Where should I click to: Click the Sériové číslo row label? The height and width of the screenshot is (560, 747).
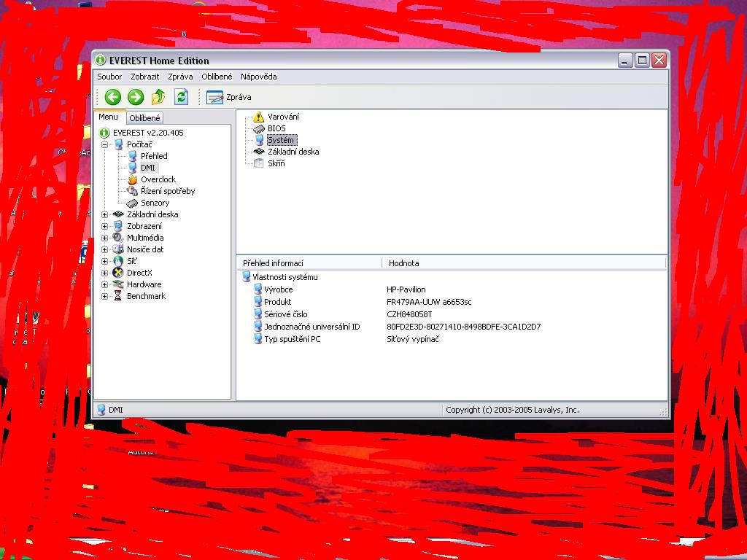coord(286,314)
